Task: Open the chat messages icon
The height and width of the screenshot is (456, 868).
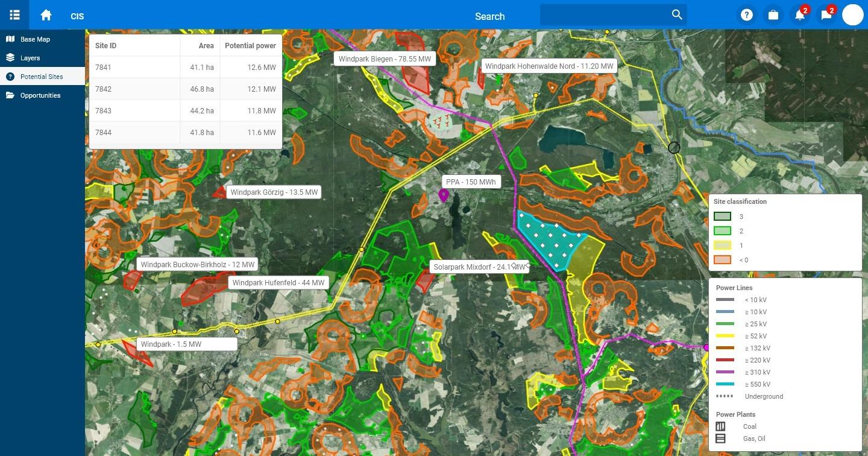Action: pos(826,15)
